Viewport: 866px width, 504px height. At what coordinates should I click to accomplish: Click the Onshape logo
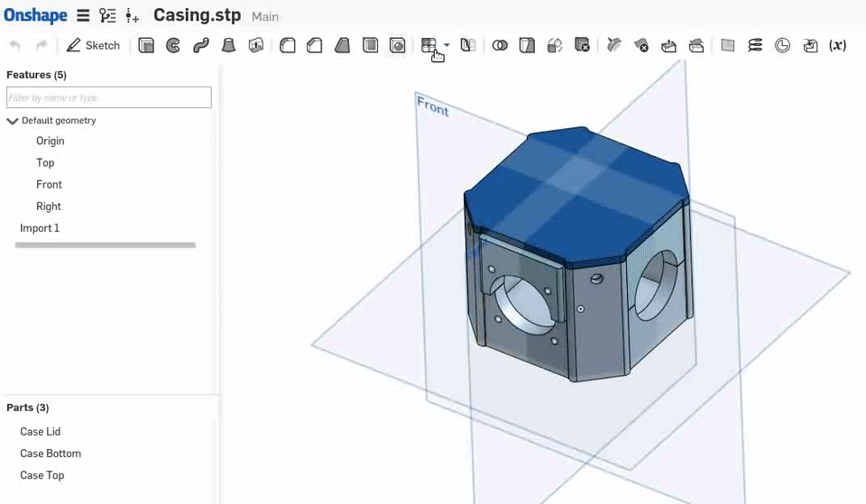[35, 15]
